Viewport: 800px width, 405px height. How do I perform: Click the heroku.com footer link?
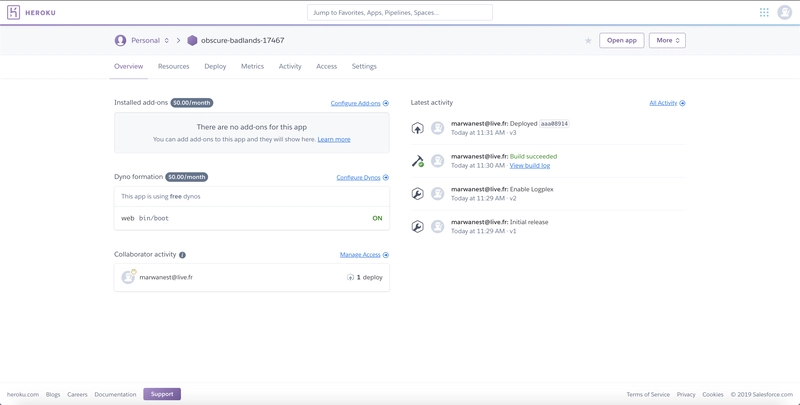pos(22,395)
